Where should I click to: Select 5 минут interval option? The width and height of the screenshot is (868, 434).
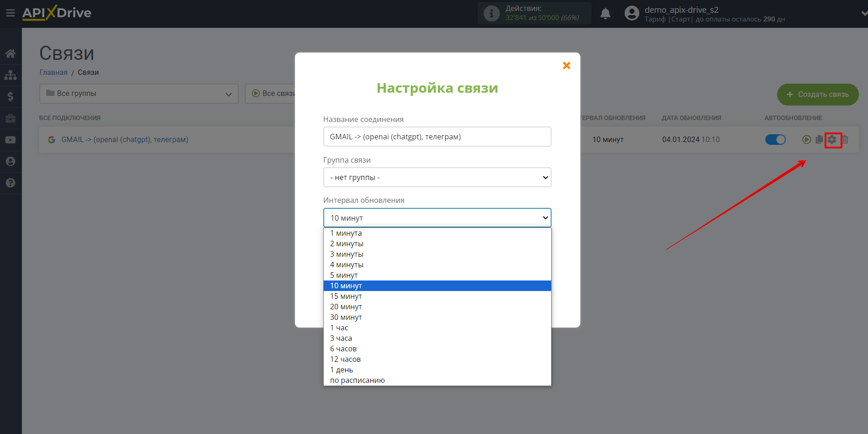tap(437, 275)
